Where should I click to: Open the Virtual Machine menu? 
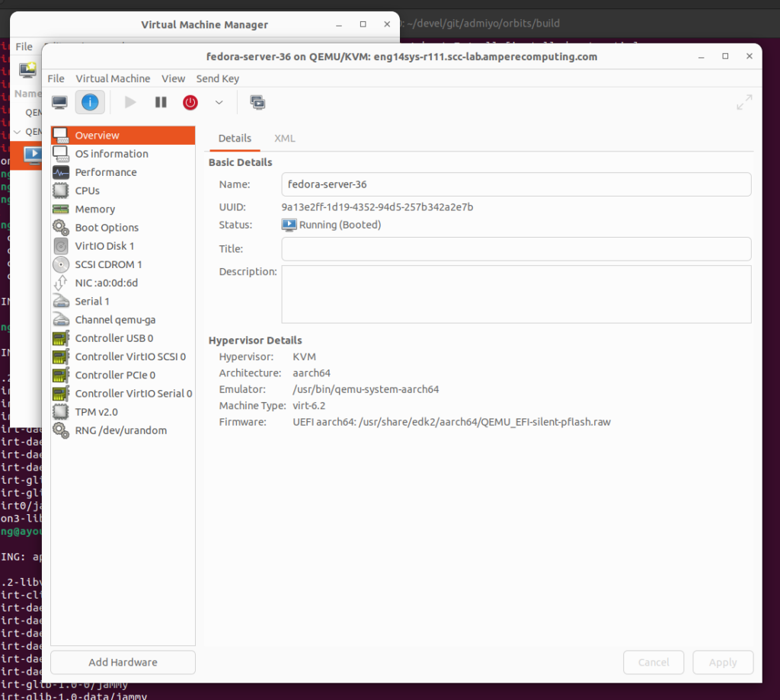(x=113, y=78)
